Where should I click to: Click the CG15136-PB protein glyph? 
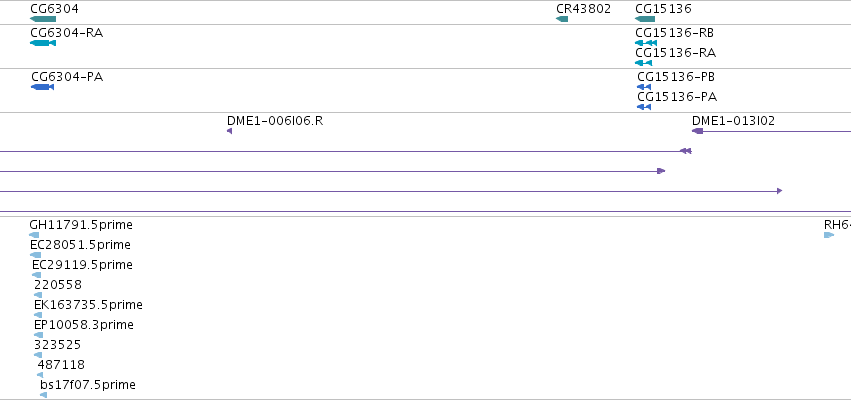[644, 87]
